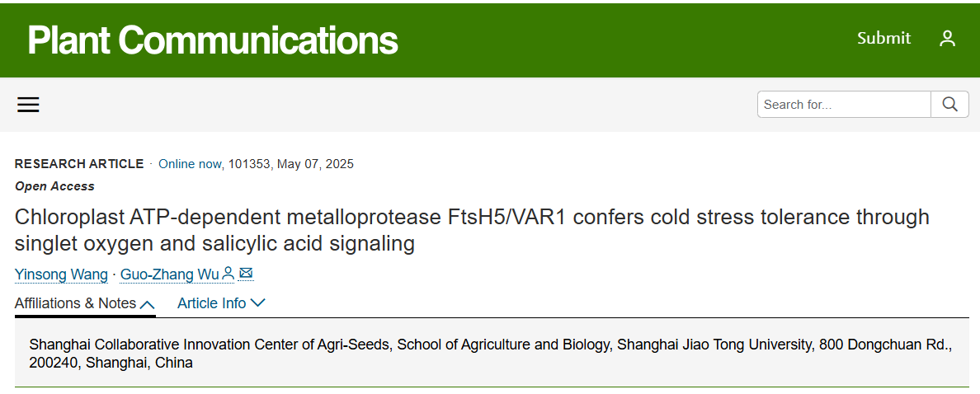This screenshot has height=394, width=980.
Task: Open the user account icon
Action: (x=948, y=39)
